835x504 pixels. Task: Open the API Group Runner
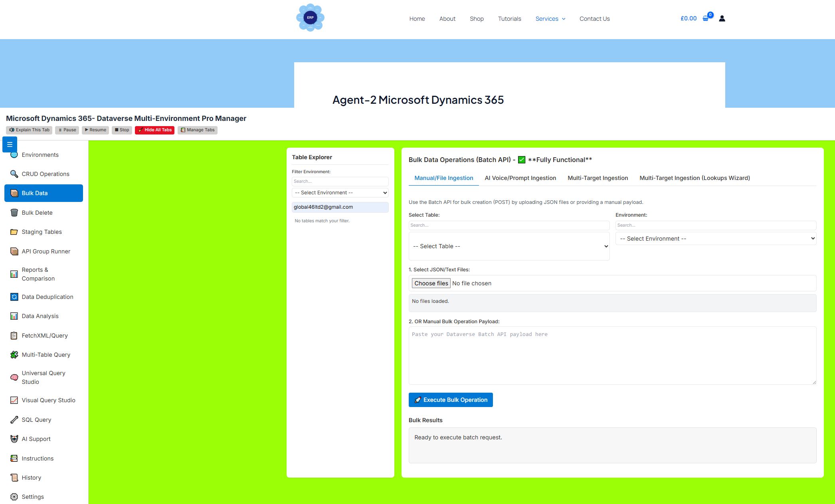(46, 251)
